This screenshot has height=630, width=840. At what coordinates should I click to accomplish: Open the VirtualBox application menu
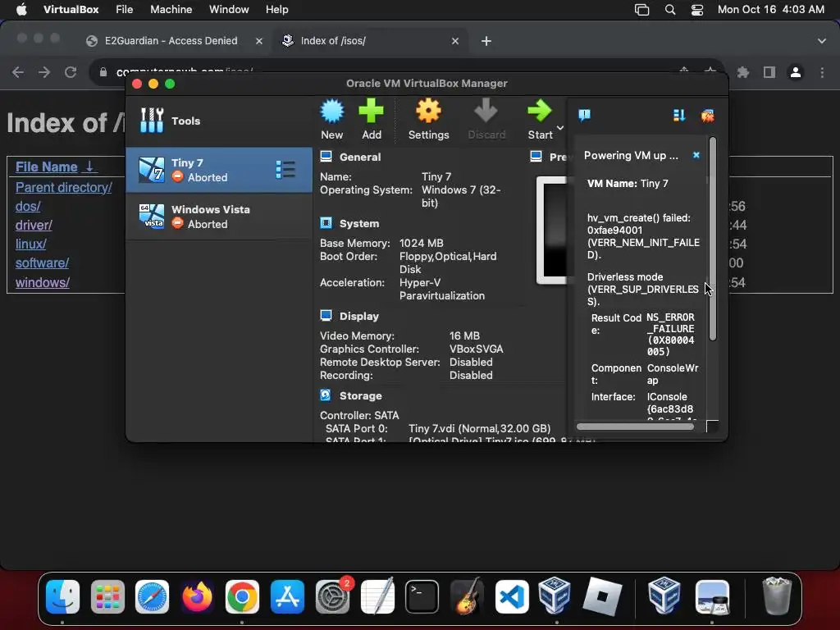pos(71,10)
